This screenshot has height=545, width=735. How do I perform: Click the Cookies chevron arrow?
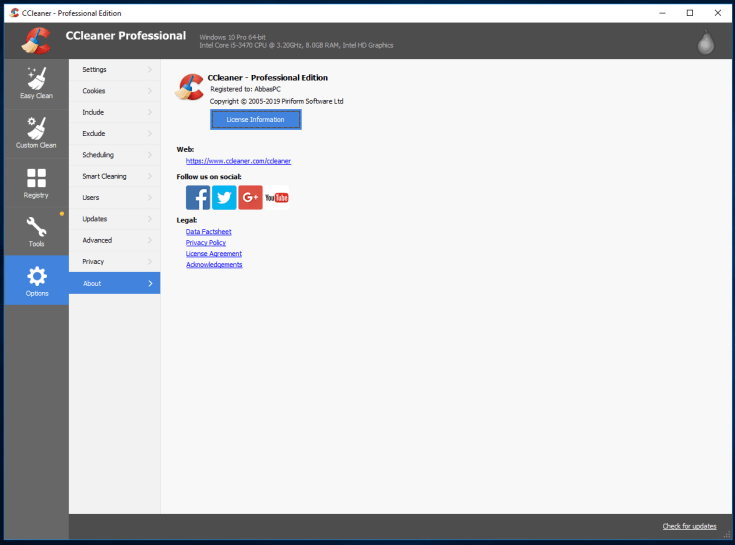(150, 91)
